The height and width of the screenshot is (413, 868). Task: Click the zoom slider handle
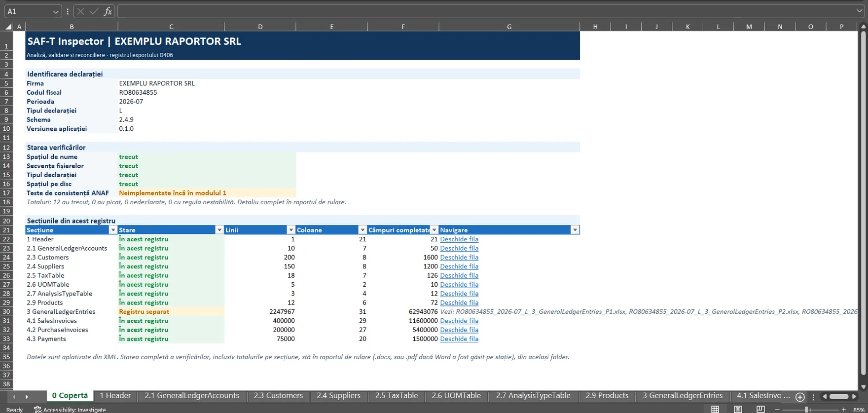[x=806, y=410]
